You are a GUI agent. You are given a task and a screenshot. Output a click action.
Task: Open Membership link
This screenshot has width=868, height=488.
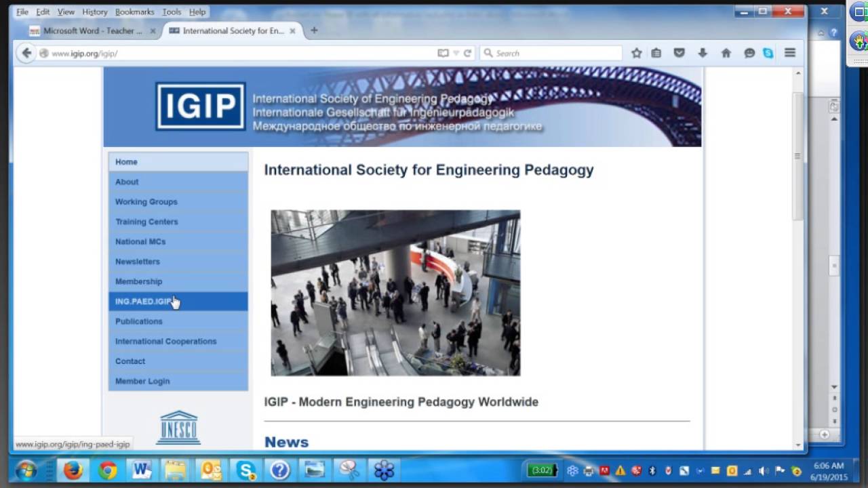point(178,281)
